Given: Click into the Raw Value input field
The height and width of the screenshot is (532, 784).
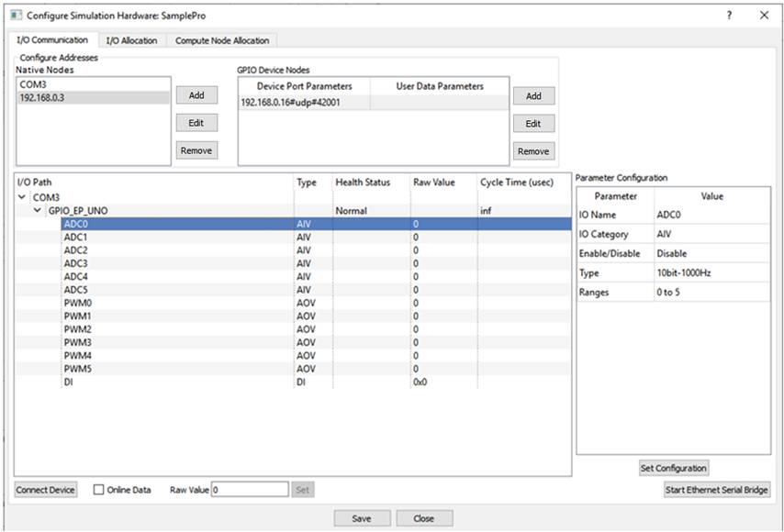Looking at the screenshot, I should [x=250, y=490].
